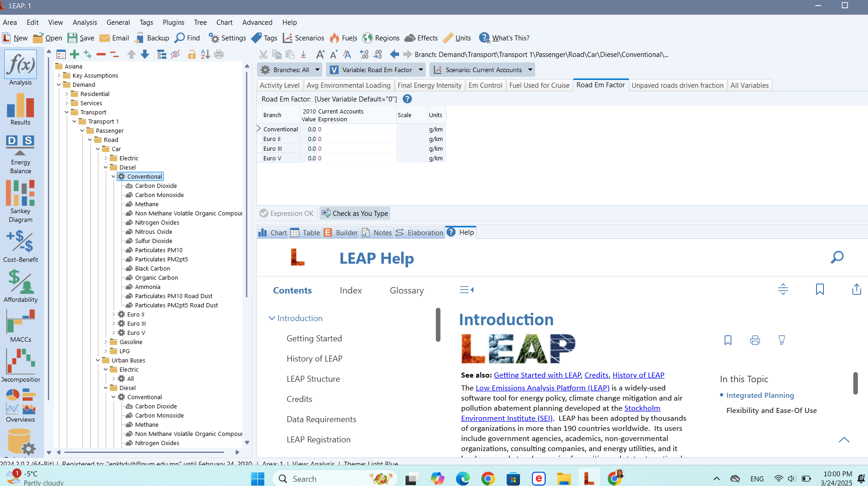Open the Affordability view

tap(20, 286)
